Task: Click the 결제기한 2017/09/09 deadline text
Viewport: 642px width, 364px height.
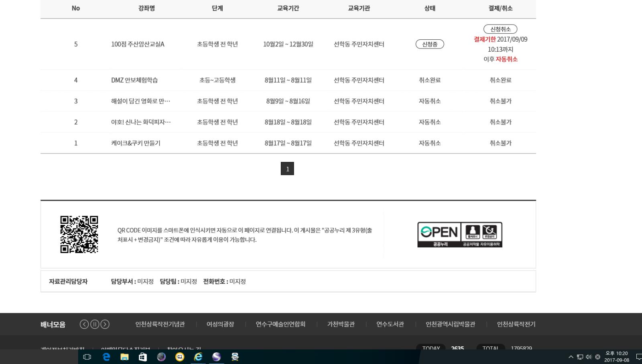Action: tap(500, 39)
